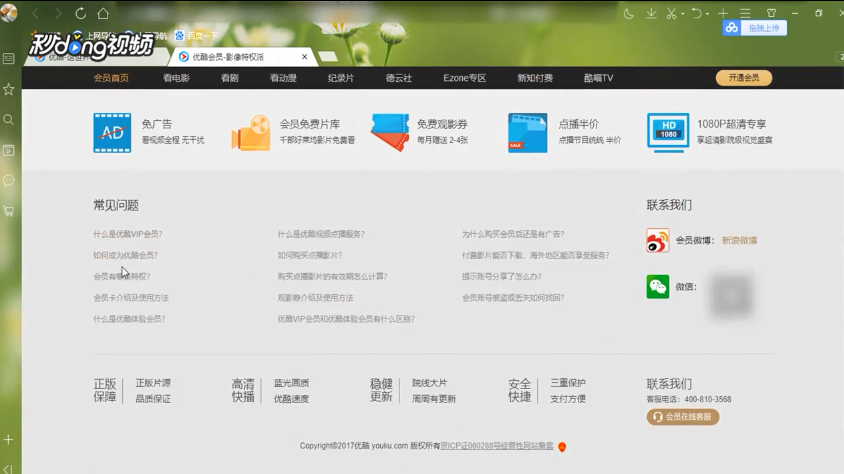This screenshot has width=844, height=474.
Task: Close the 优酷会员 browser tab
Action: [305, 56]
